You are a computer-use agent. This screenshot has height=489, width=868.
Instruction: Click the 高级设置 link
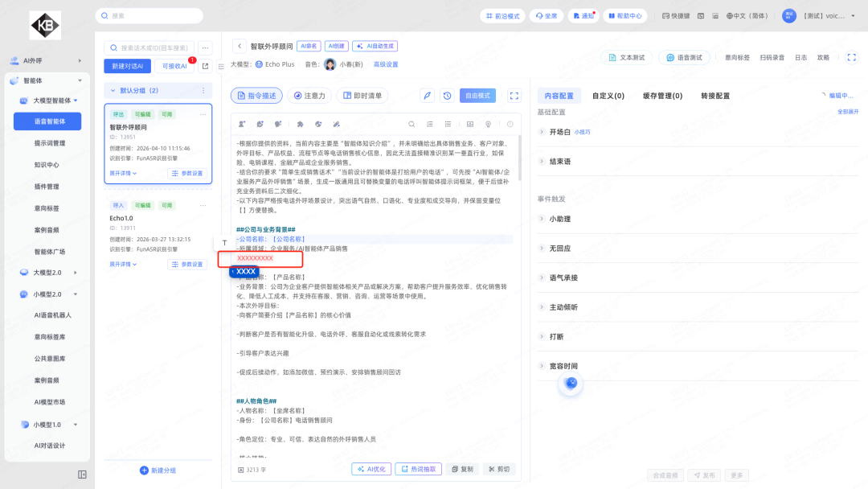[x=386, y=64]
